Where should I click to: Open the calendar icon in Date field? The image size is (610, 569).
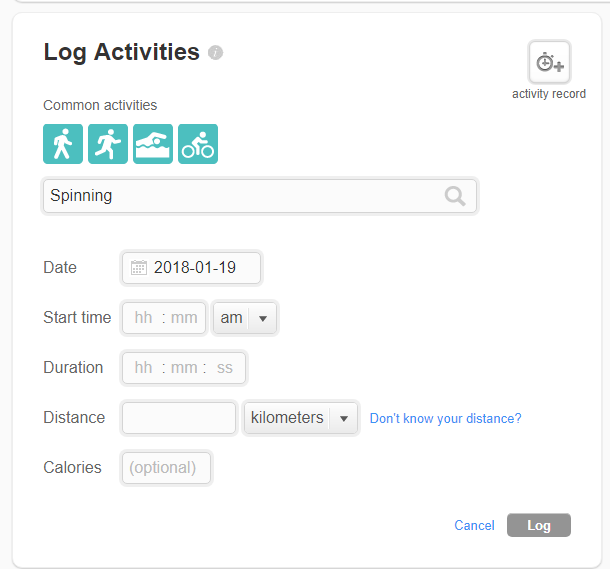(x=139, y=268)
